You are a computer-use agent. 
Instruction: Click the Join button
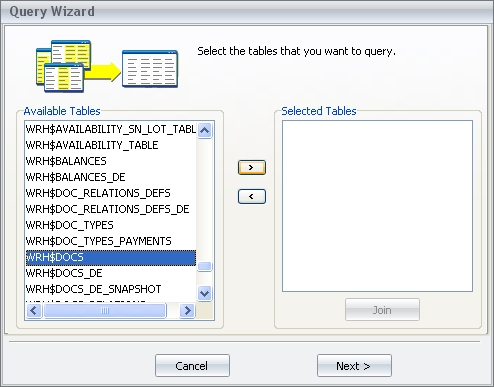(x=382, y=310)
